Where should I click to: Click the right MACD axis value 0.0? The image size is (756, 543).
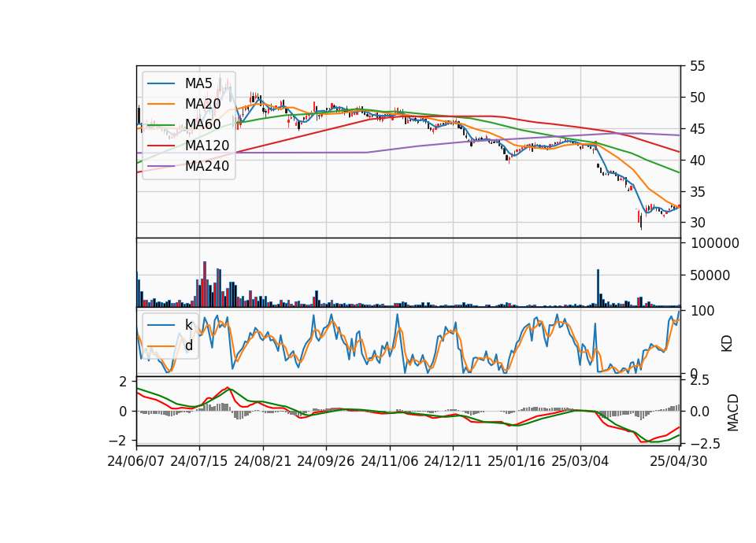pyautogui.click(x=699, y=412)
